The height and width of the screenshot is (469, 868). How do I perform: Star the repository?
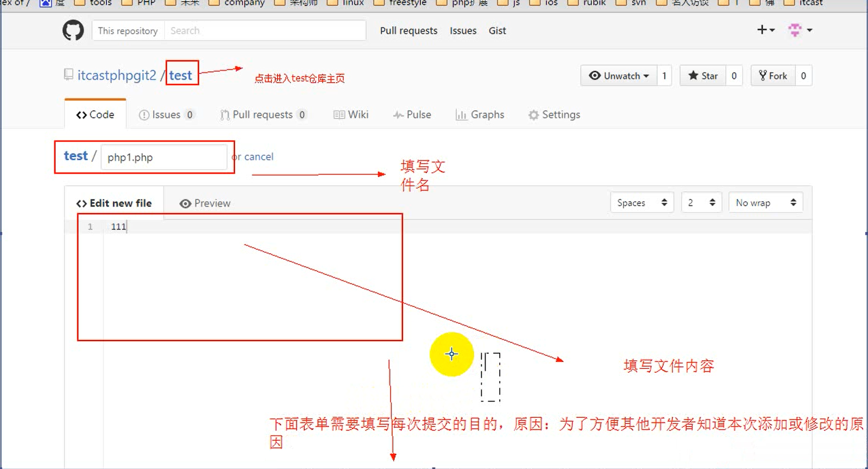point(703,76)
